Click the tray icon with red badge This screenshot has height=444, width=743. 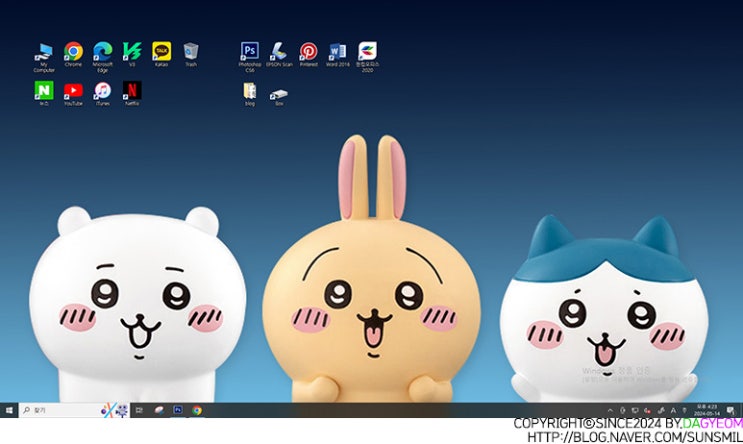click(647, 410)
